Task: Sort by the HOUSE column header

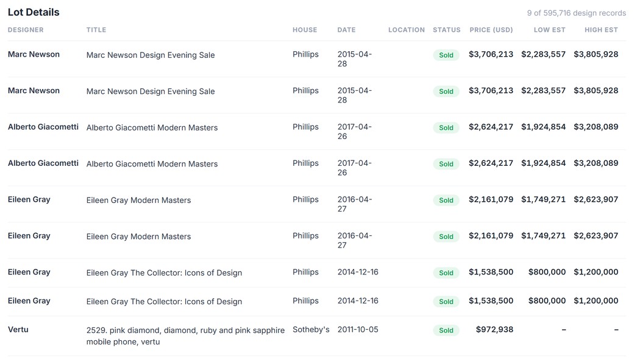Action: click(x=305, y=30)
